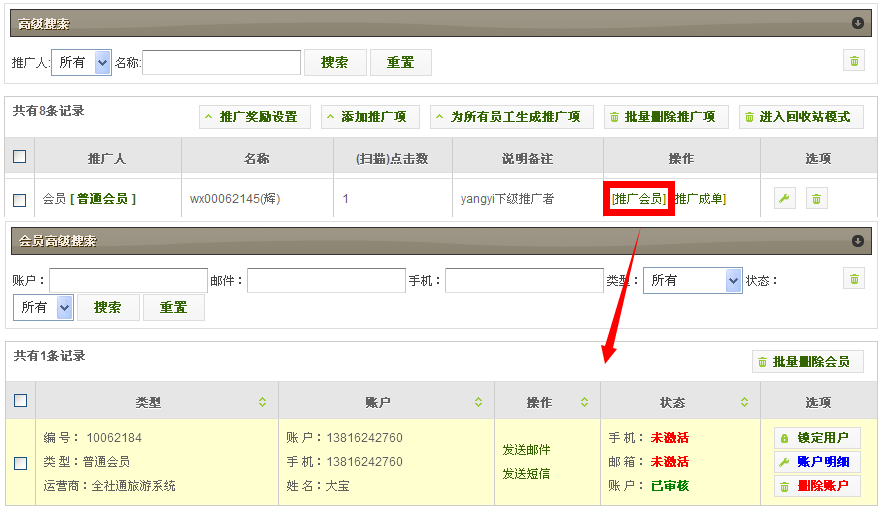Click 进入回收站模式 toolbar button
Image resolution: width=885 pixels, height=510 pixels.
click(x=800, y=117)
